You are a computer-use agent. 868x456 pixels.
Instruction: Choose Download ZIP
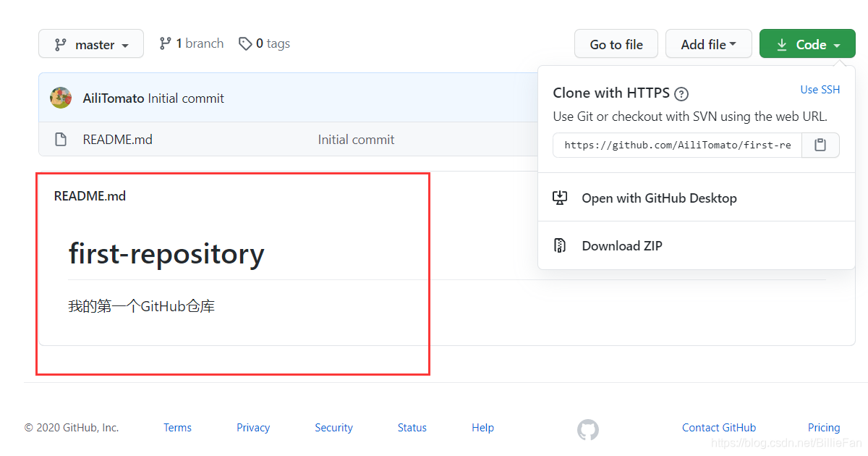[622, 246]
